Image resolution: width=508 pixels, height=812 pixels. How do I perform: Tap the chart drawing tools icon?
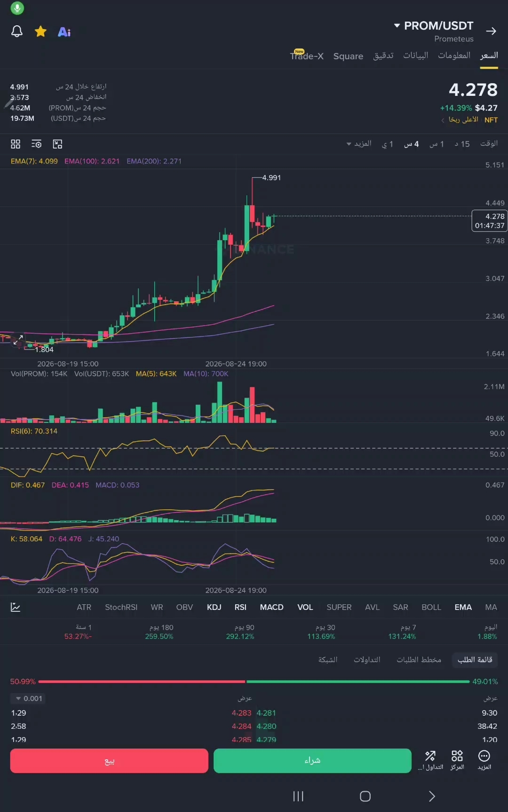pyautogui.click(x=57, y=144)
